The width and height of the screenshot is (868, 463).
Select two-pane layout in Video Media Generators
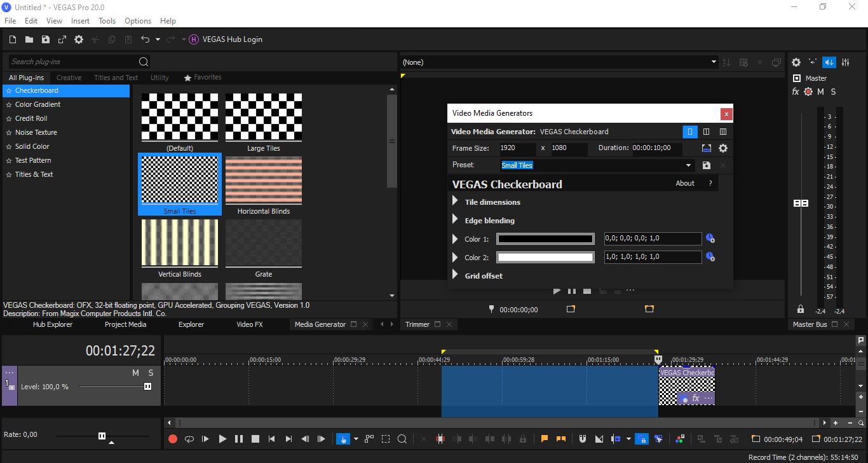click(707, 132)
